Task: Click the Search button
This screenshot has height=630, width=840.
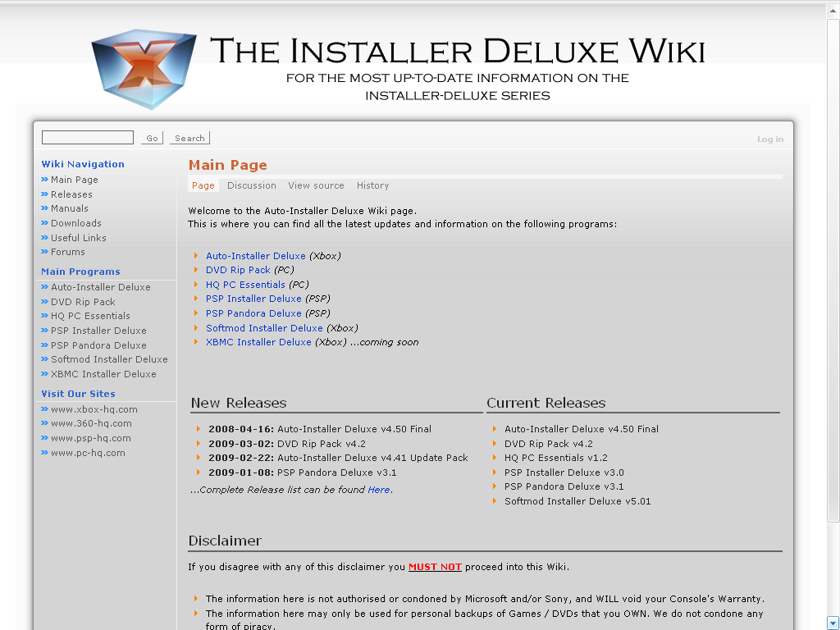Action: click(x=189, y=138)
